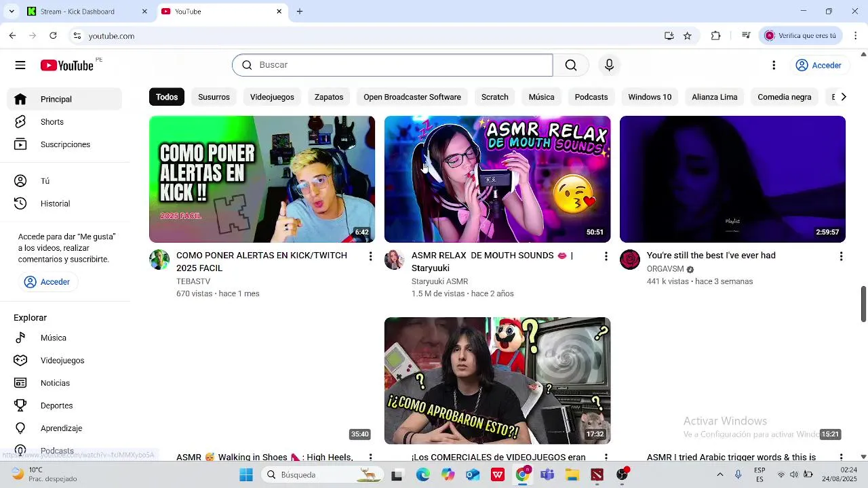The height and width of the screenshot is (488, 868).
Task: Click the Acceder sign-in button in header
Action: (x=818, y=65)
